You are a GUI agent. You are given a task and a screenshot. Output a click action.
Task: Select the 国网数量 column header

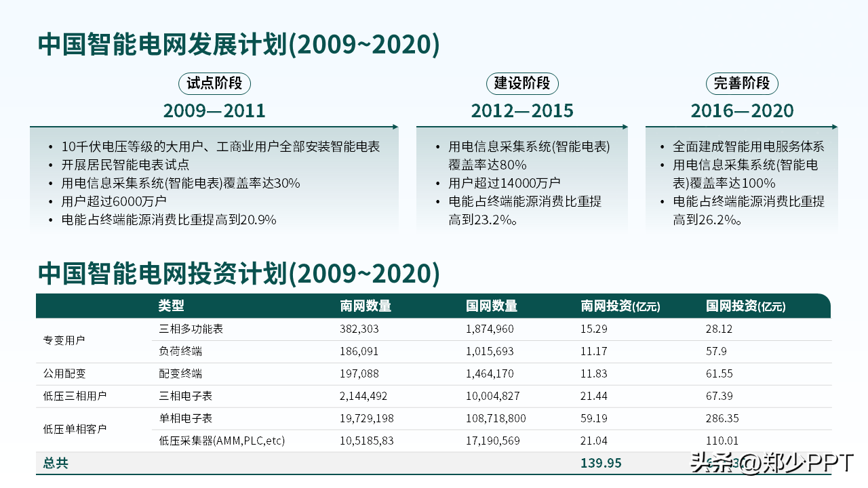(492, 306)
